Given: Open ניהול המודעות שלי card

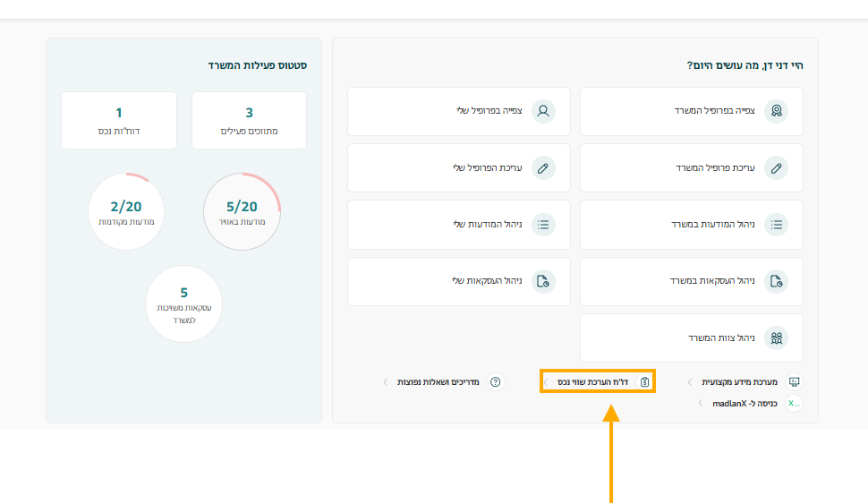Looking at the screenshot, I should (x=458, y=225).
